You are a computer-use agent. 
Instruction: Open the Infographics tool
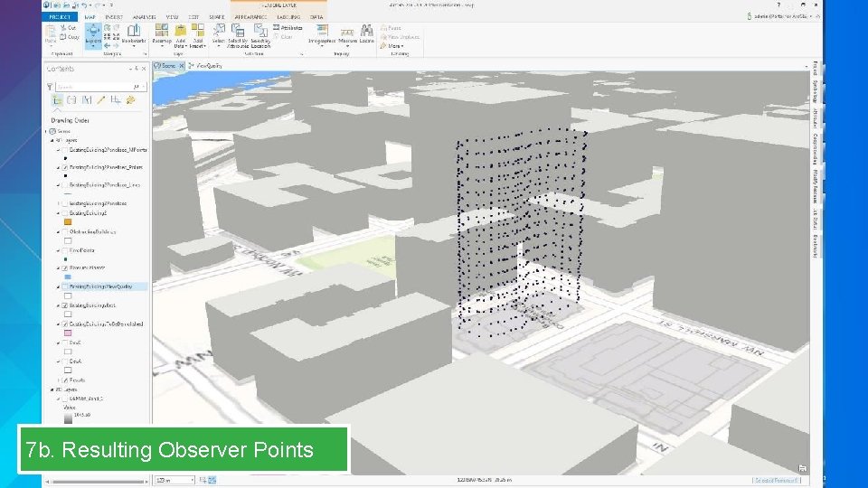pyautogui.click(x=322, y=33)
